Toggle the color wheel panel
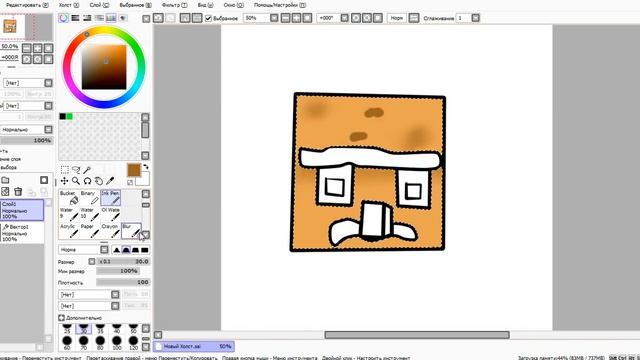 coord(63,18)
